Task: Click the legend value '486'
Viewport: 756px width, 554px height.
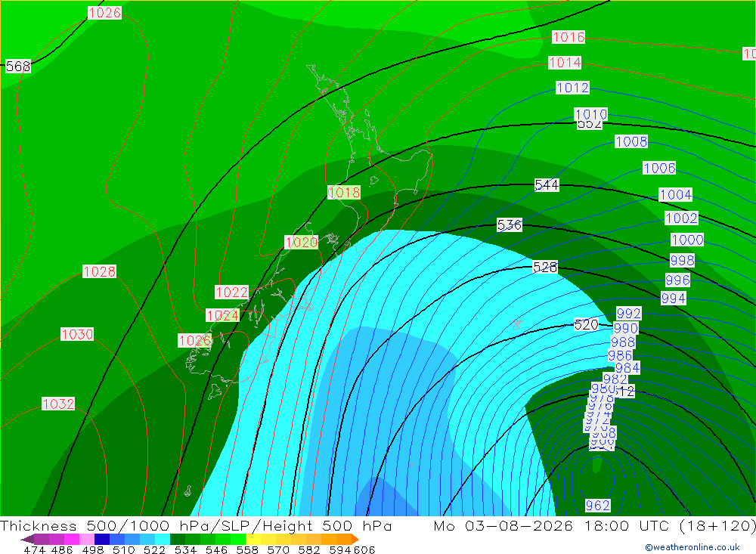Action: (x=62, y=550)
